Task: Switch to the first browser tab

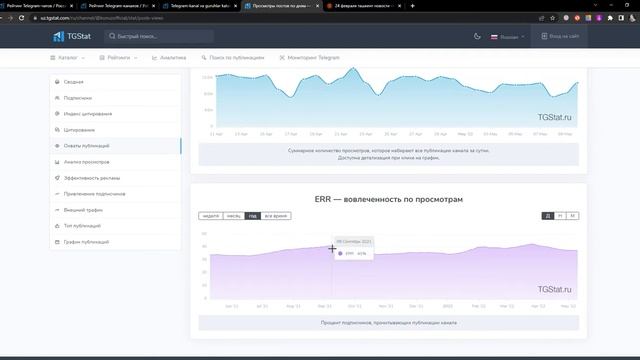Action: click(37, 6)
